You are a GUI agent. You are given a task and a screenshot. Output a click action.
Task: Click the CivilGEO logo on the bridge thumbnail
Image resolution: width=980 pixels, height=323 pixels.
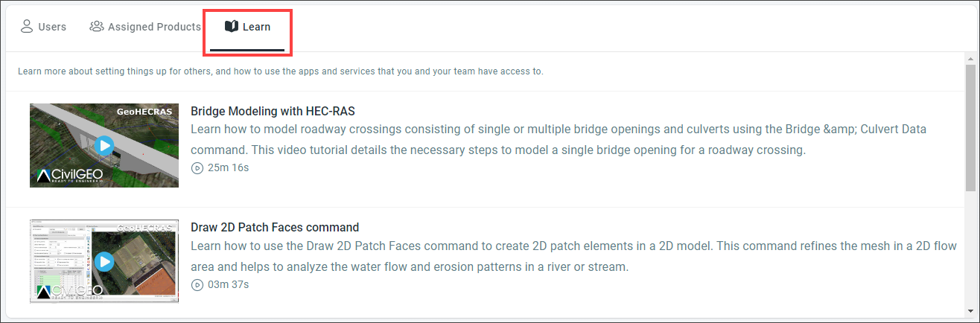click(69, 176)
